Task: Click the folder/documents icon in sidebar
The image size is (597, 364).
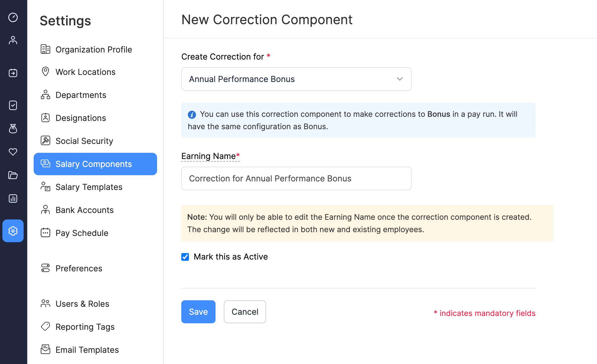Action: [13, 175]
